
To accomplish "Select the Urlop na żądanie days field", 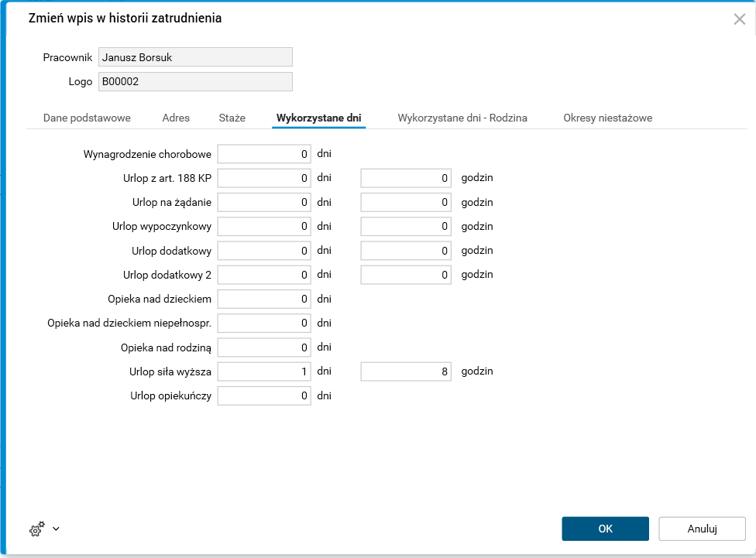I will tap(263, 202).
